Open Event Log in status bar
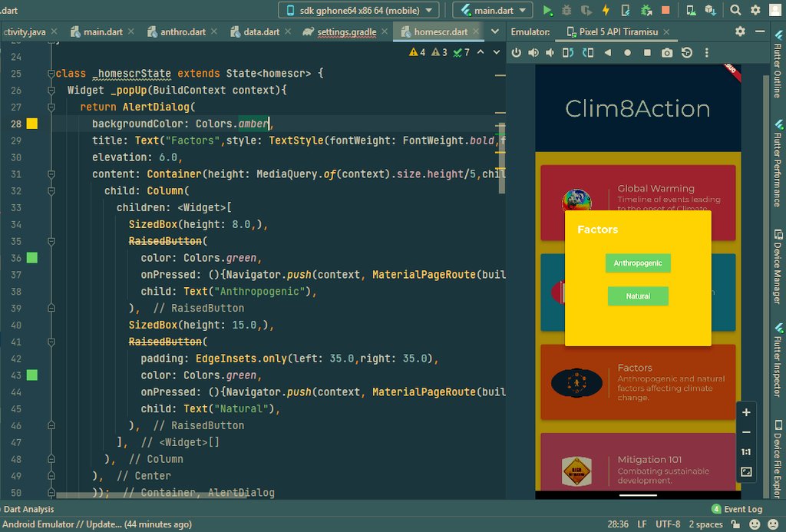The image size is (786, 532). point(737,509)
